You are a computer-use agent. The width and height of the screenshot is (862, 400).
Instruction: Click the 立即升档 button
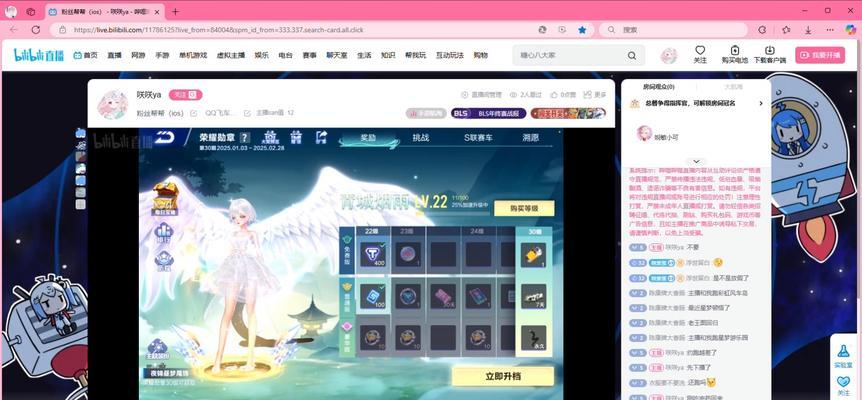[x=502, y=377]
